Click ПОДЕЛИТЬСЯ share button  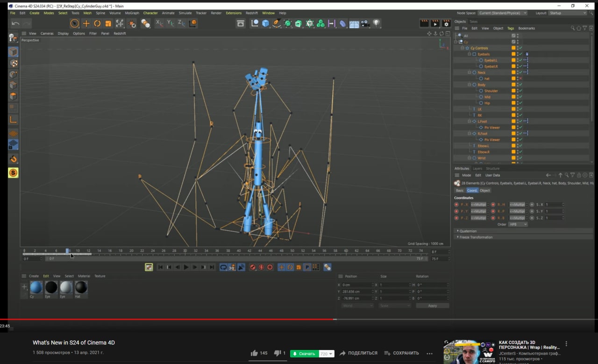[x=358, y=353]
